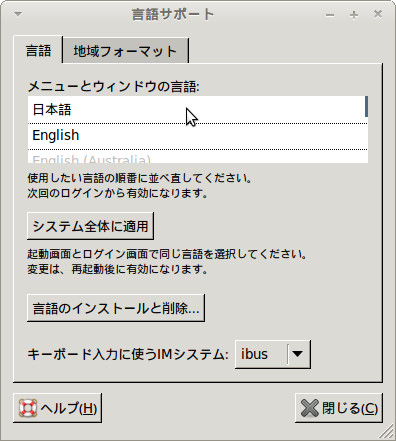
Task: Select greyed English (Australia) list entry
Action: coord(197,157)
